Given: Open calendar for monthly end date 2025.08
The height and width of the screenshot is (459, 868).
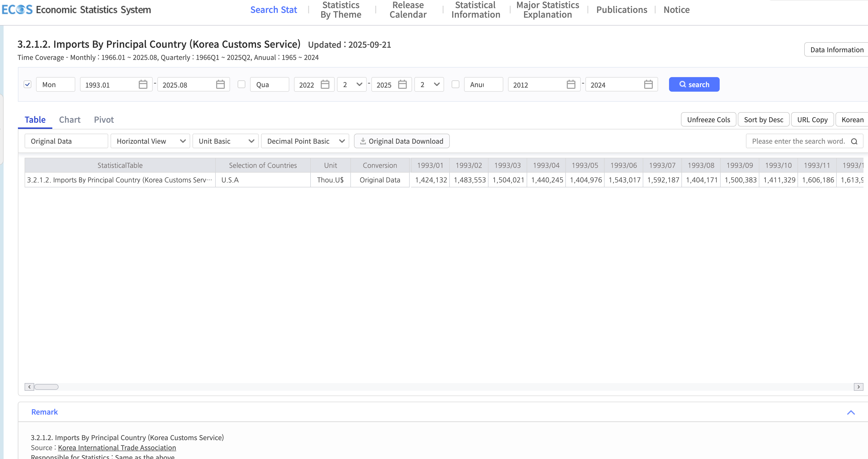Looking at the screenshot, I should point(220,84).
